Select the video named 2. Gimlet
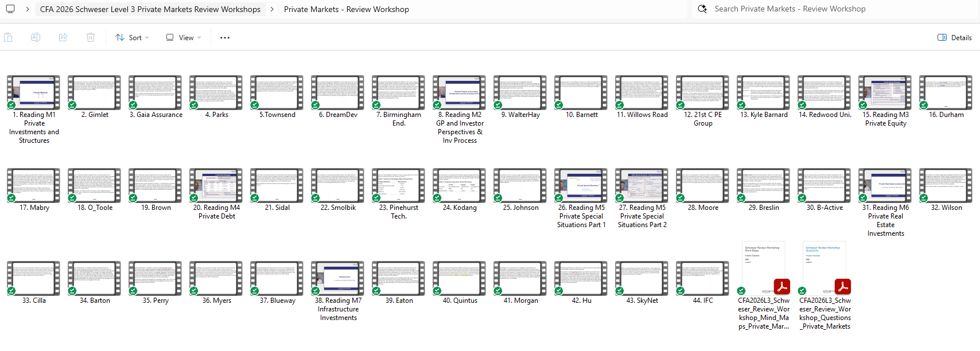This screenshot has height=351, width=980. click(95, 93)
